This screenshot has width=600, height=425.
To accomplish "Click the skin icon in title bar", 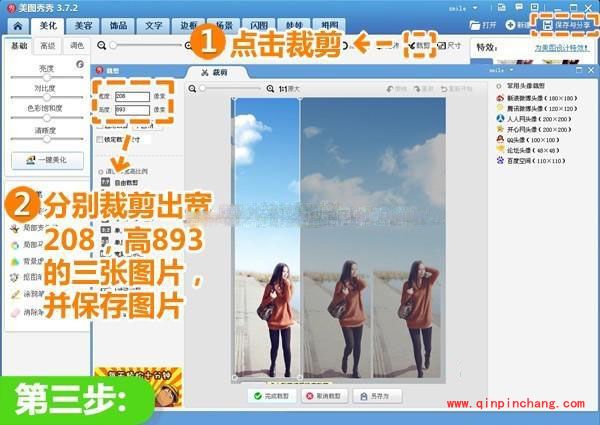I will coord(501,7).
